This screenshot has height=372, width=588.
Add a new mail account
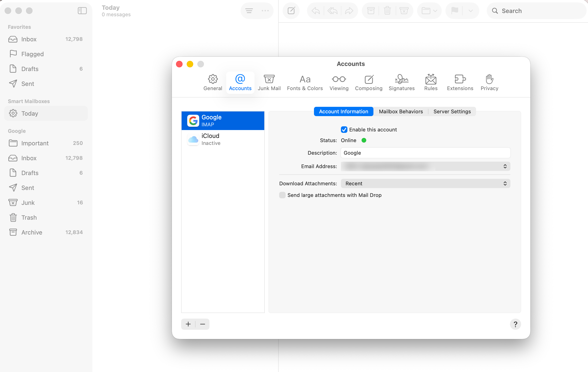(188, 324)
